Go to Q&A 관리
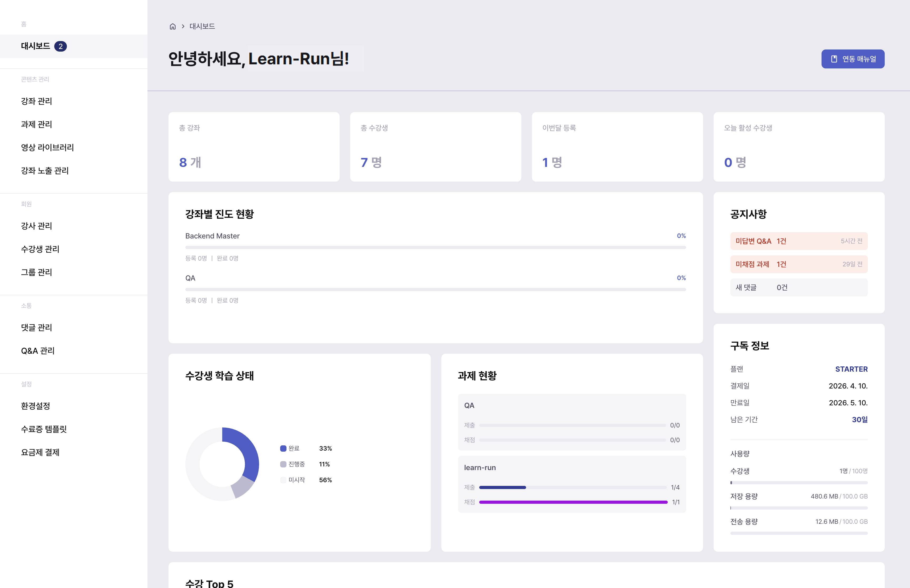 coord(38,351)
